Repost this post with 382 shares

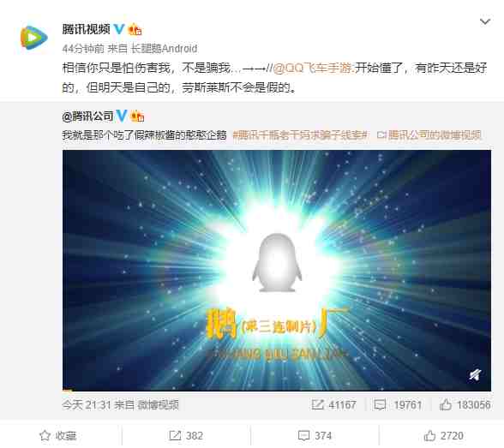[x=186, y=435]
